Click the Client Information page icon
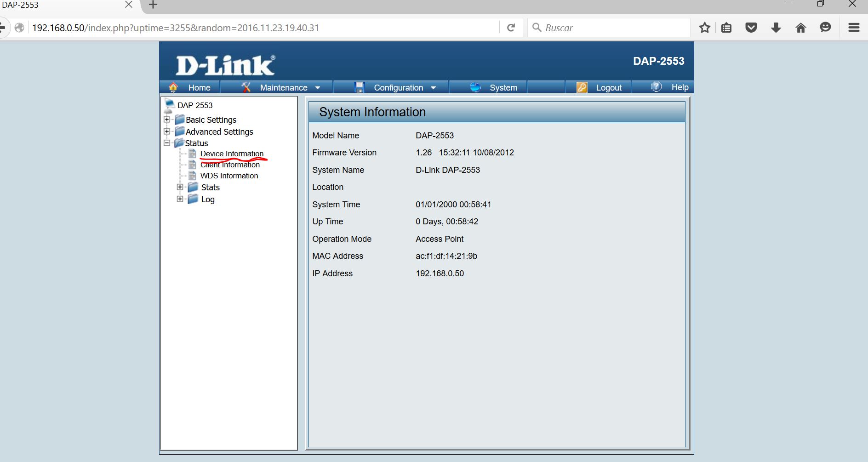Screen dimensions: 868x462 [x=193, y=165]
